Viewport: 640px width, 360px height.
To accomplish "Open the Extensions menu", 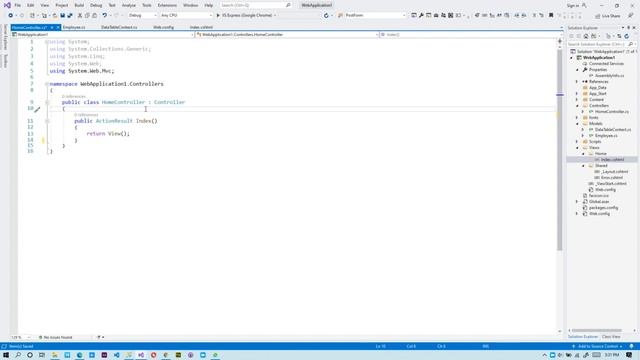I will 167,5.
